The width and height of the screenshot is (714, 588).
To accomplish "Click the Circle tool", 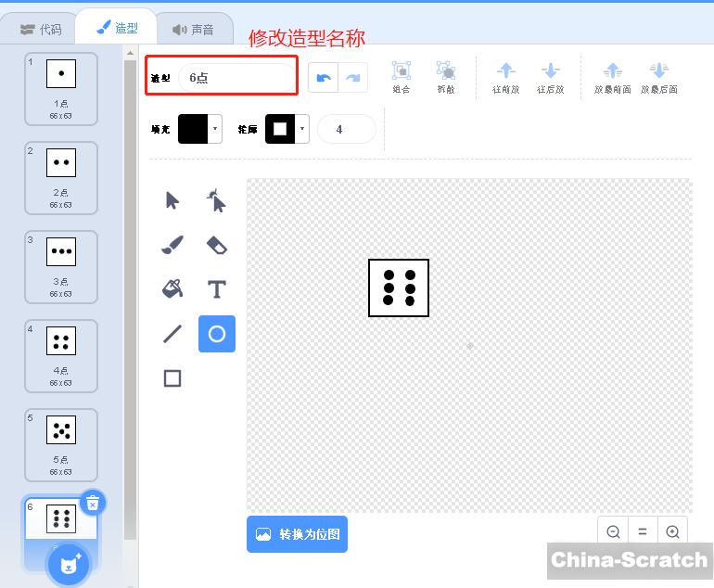I will pyautogui.click(x=216, y=334).
